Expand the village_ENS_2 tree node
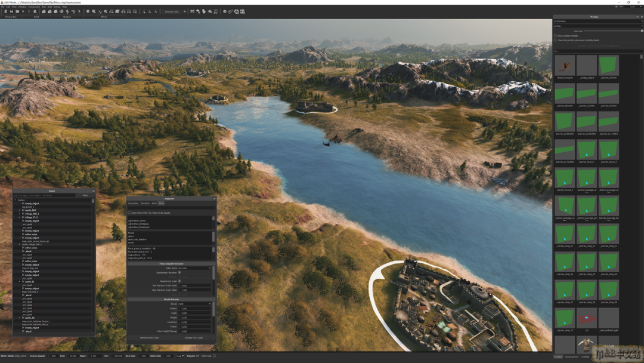Screen dimensions: 644x363 click(19, 214)
